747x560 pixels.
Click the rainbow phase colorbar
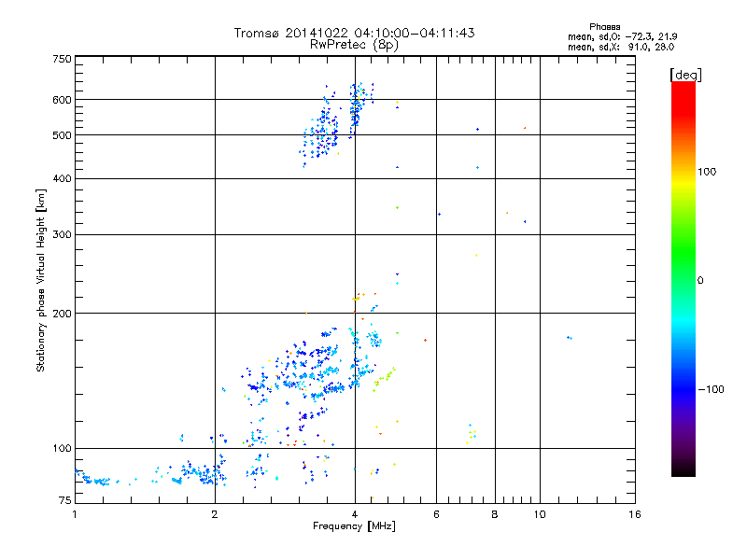click(x=684, y=279)
